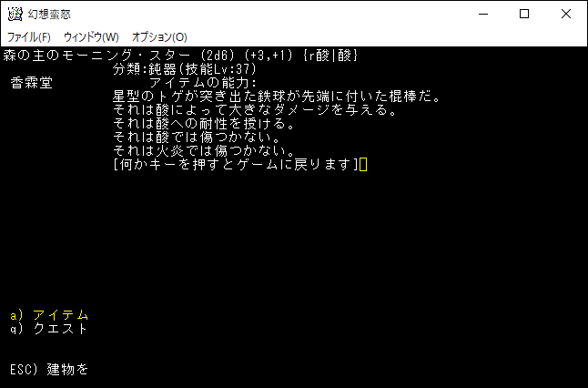Screen dimensions: 588x388
Task: Maximize the 幻想蛮怒 window
Action: click(524, 15)
